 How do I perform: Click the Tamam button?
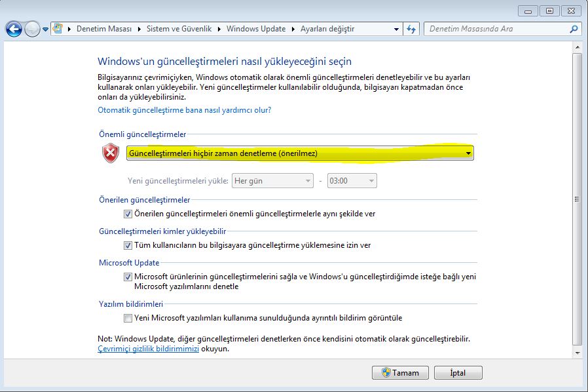point(400,372)
